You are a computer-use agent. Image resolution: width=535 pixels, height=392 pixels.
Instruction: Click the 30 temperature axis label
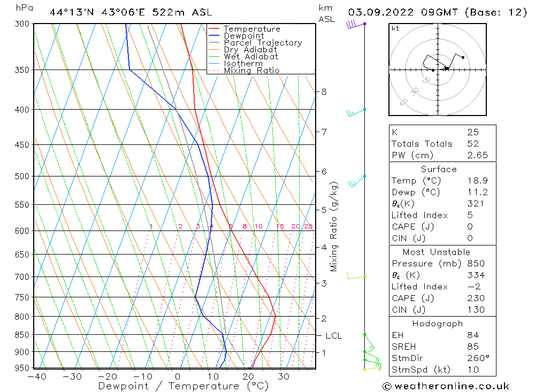click(284, 376)
